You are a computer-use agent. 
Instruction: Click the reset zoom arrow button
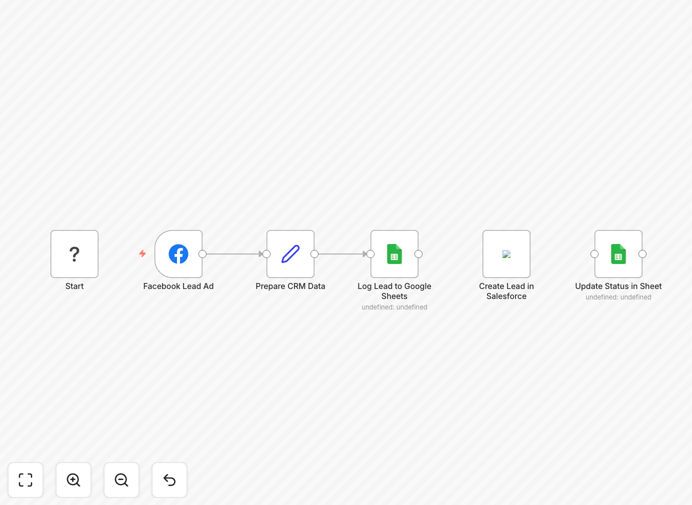click(x=169, y=480)
